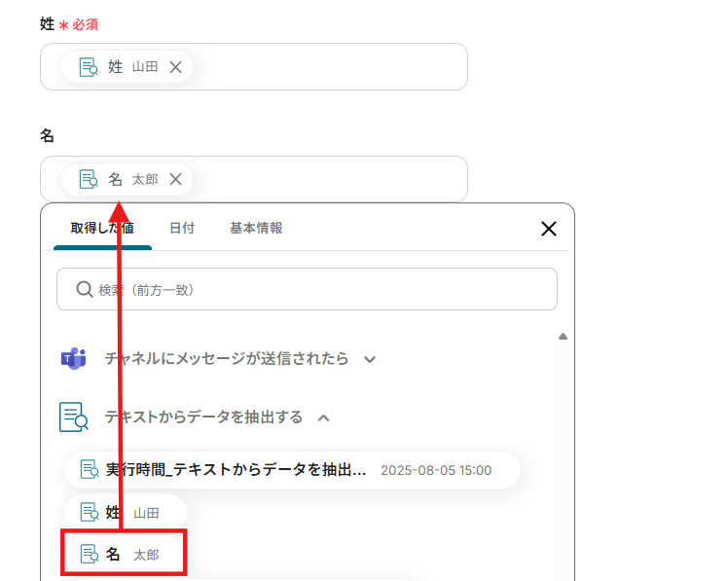Screen dimensions: 728x581
Task: Select the 名 太郎 value in list
Action: tap(124, 554)
